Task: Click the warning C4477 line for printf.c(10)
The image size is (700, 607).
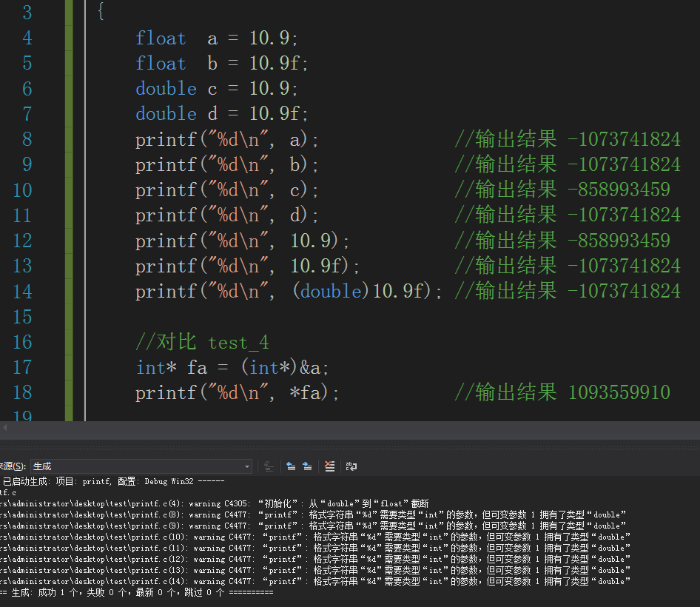Action: (x=314, y=537)
